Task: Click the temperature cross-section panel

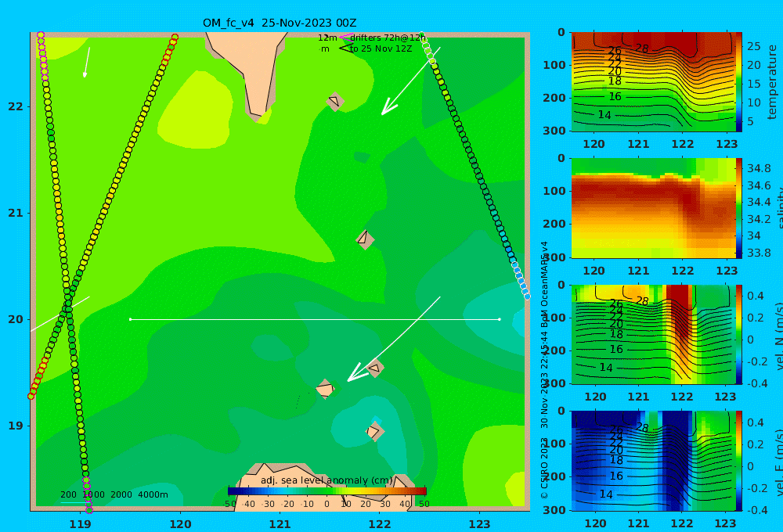Action: click(x=653, y=82)
